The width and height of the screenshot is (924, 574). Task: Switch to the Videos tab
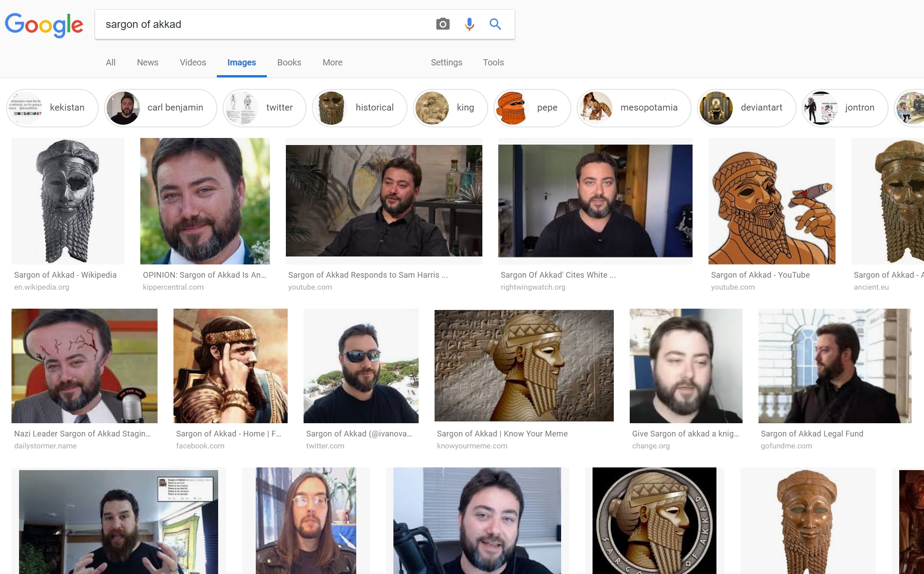[193, 62]
